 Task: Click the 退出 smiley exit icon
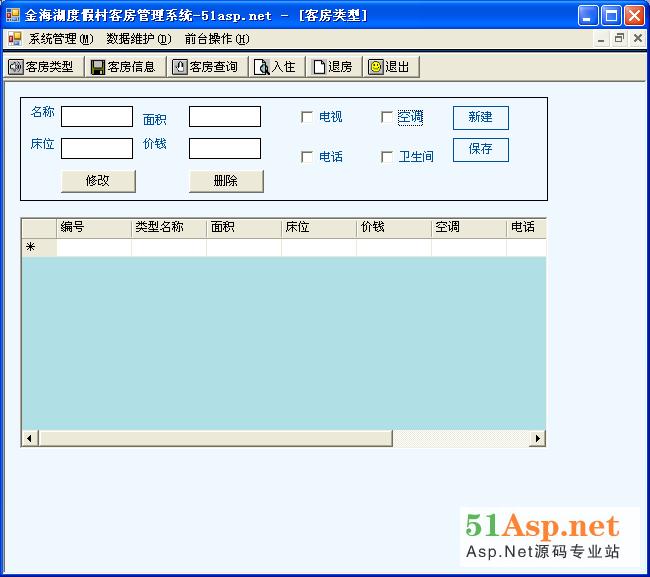[x=376, y=67]
